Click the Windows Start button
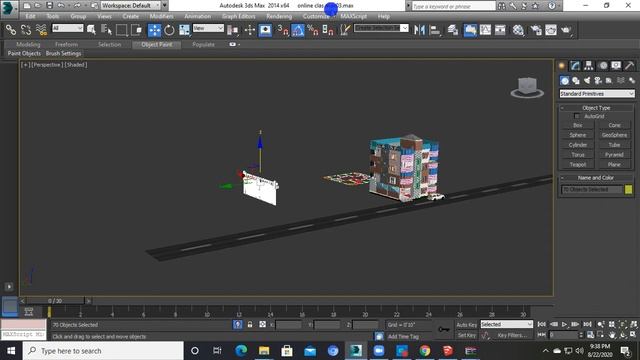This screenshot has height=360, width=640. point(11,351)
